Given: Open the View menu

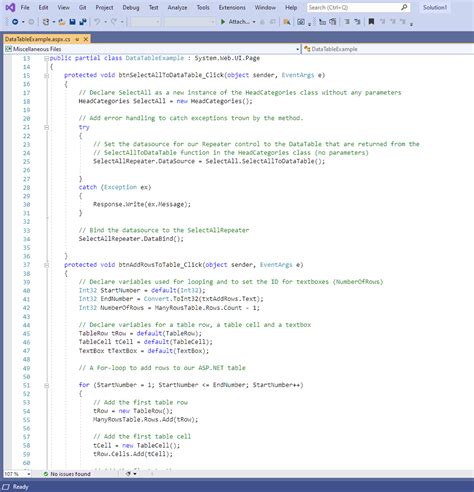Looking at the screenshot, I should [x=63, y=7].
